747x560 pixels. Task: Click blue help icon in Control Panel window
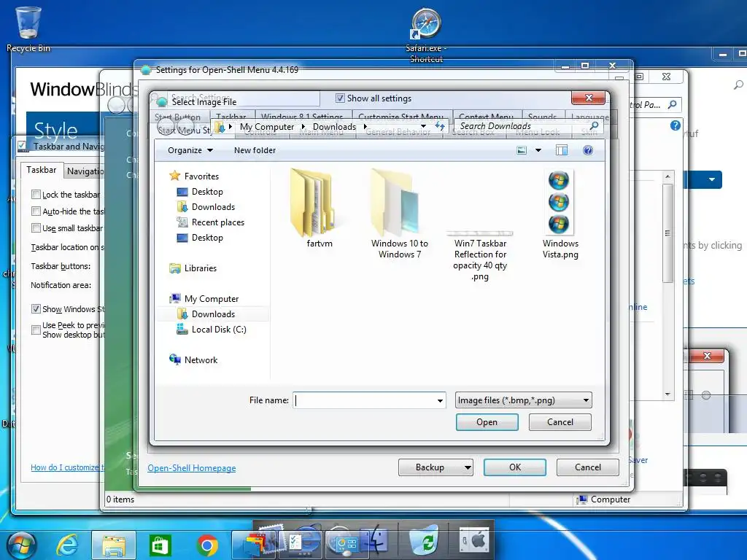point(675,125)
